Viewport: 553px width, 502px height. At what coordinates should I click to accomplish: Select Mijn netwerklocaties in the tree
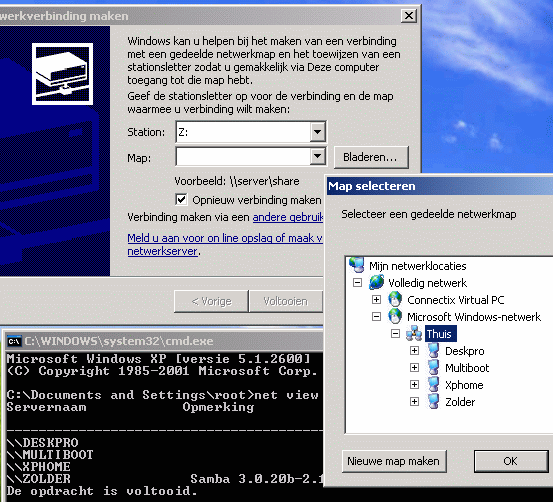(418, 266)
